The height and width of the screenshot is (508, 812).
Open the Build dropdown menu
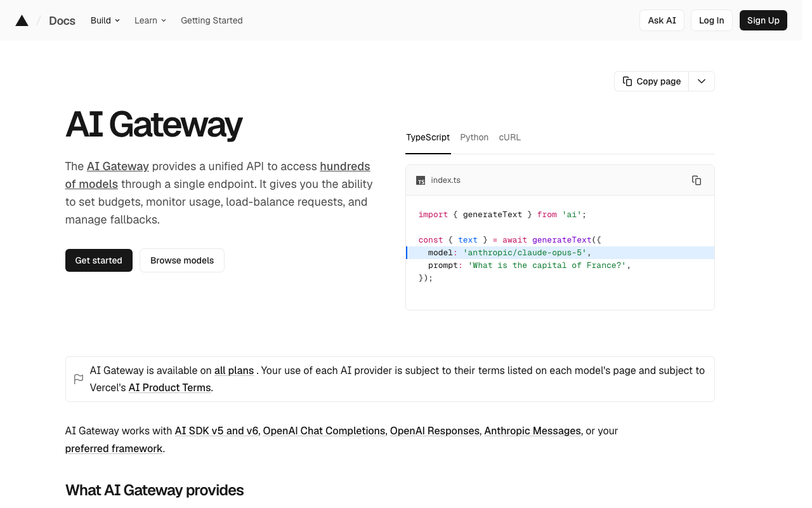coord(105,20)
